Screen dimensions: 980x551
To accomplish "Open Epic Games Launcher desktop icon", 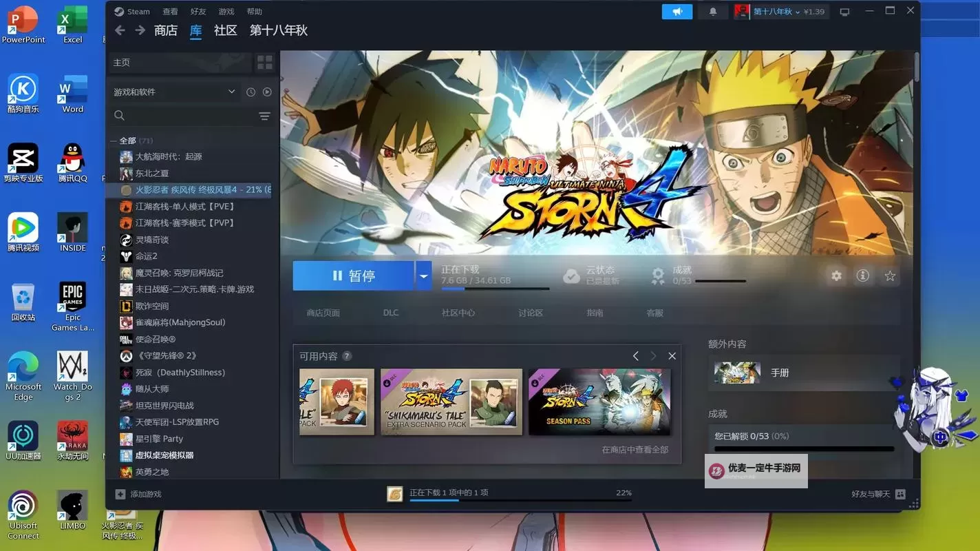I will (x=72, y=306).
